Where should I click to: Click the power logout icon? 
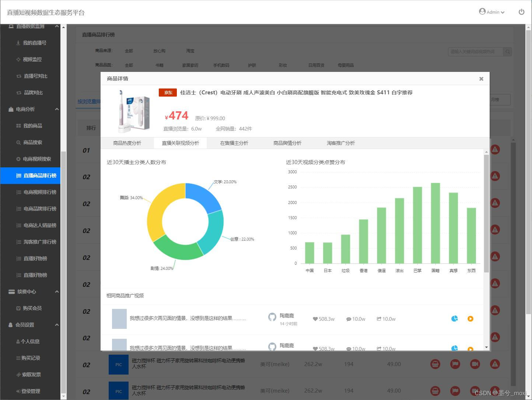[x=521, y=12]
